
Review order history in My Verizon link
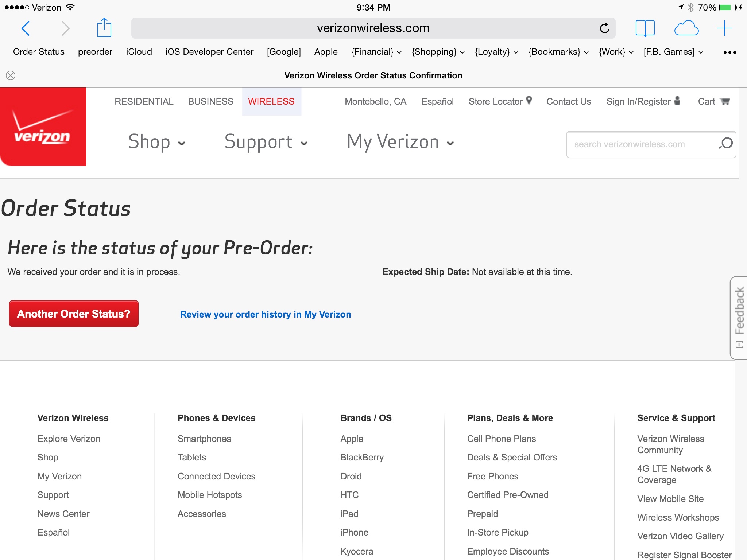coord(266,314)
